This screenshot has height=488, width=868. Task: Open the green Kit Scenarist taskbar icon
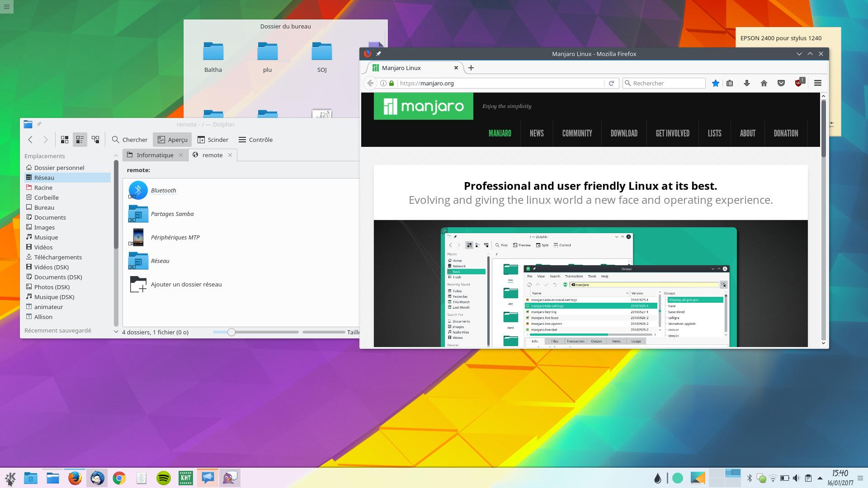(x=186, y=478)
